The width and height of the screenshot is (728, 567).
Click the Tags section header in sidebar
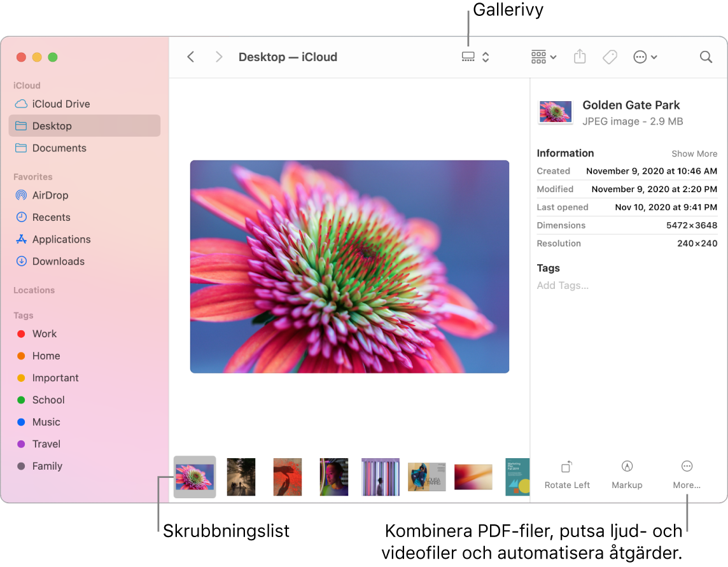(x=23, y=315)
